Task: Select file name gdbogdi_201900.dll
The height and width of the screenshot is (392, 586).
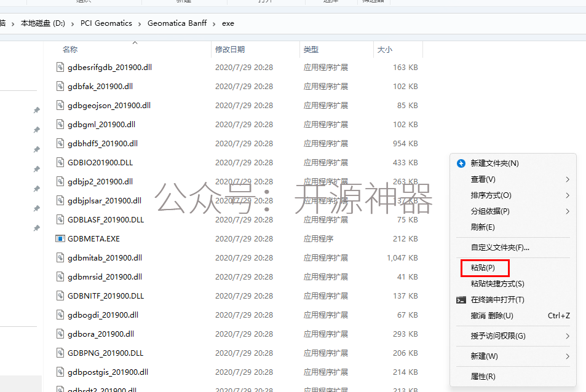Action: pos(103,315)
